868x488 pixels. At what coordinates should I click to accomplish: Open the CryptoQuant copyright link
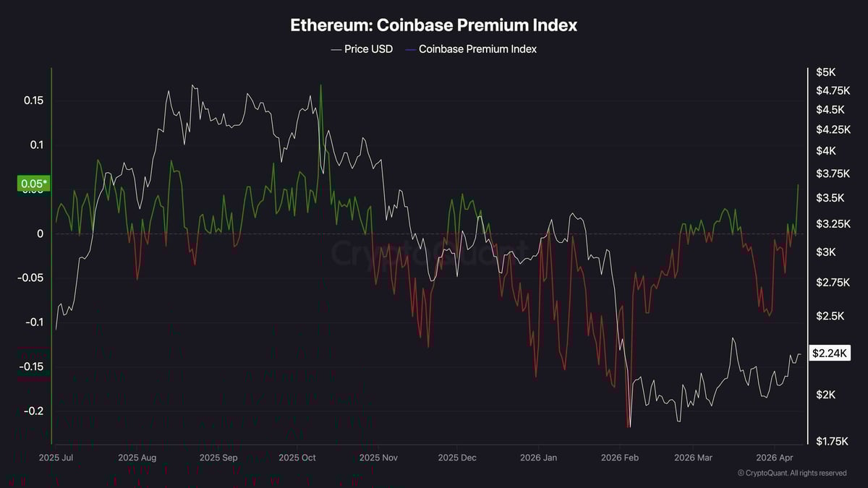coord(792,473)
